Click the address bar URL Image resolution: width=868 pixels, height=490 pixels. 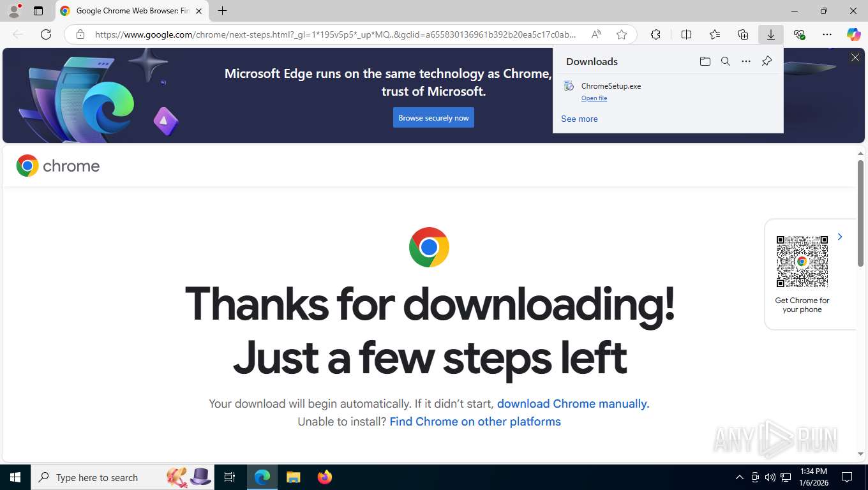pos(336,34)
